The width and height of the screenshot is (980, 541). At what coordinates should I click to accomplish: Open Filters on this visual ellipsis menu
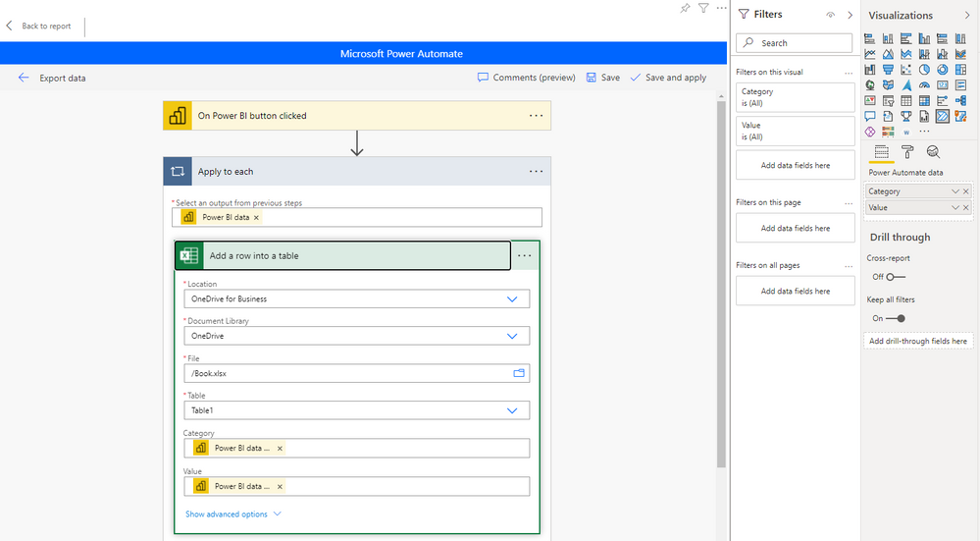click(x=849, y=73)
